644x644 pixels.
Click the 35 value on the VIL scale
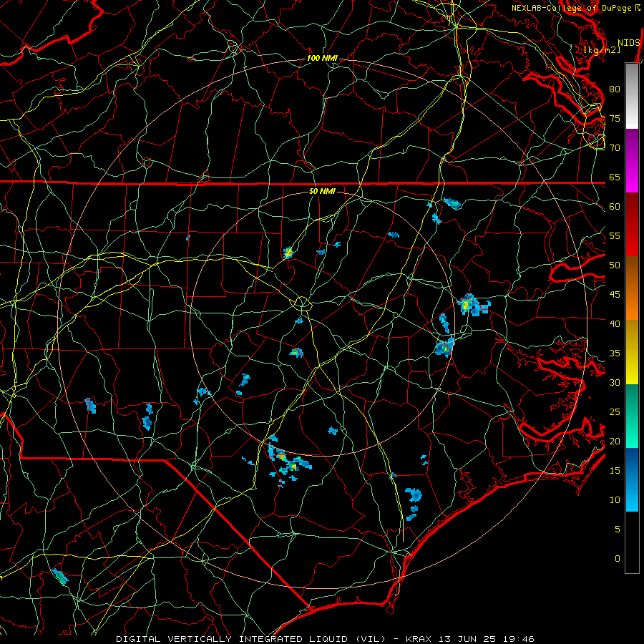(x=615, y=353)
